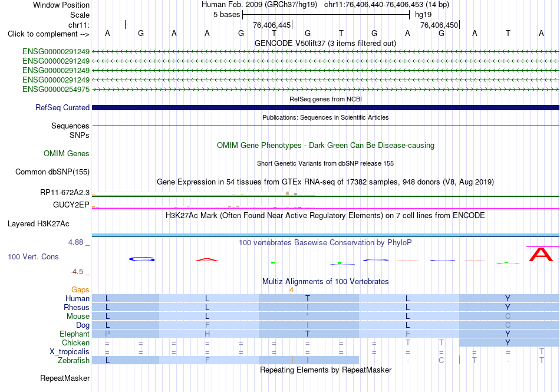Open the GTEx Gene Expression track title
The width and height of the screenshot is (560, 392).
[325, 182]
